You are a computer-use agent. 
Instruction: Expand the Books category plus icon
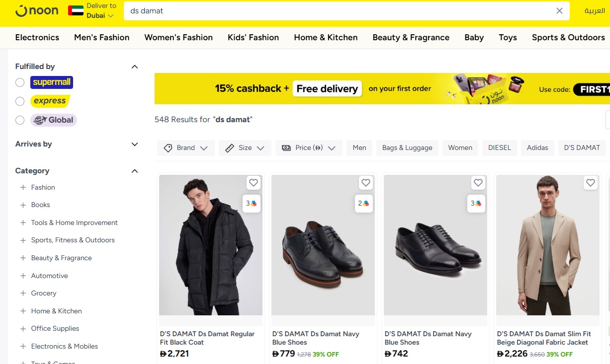(23, 205)
